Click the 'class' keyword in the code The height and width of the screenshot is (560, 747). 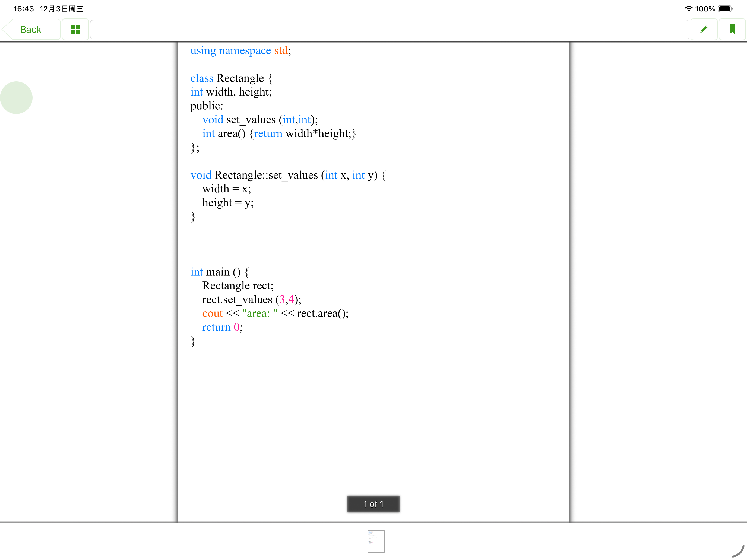click(x=202, y=78)
